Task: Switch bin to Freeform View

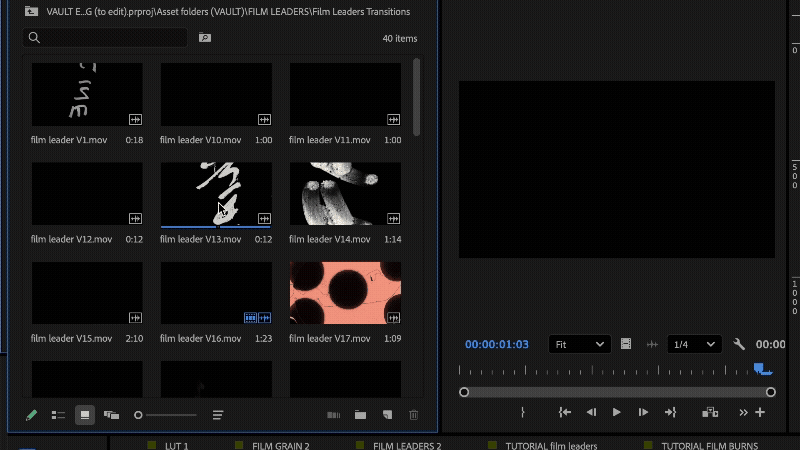Action: point(111,415)
